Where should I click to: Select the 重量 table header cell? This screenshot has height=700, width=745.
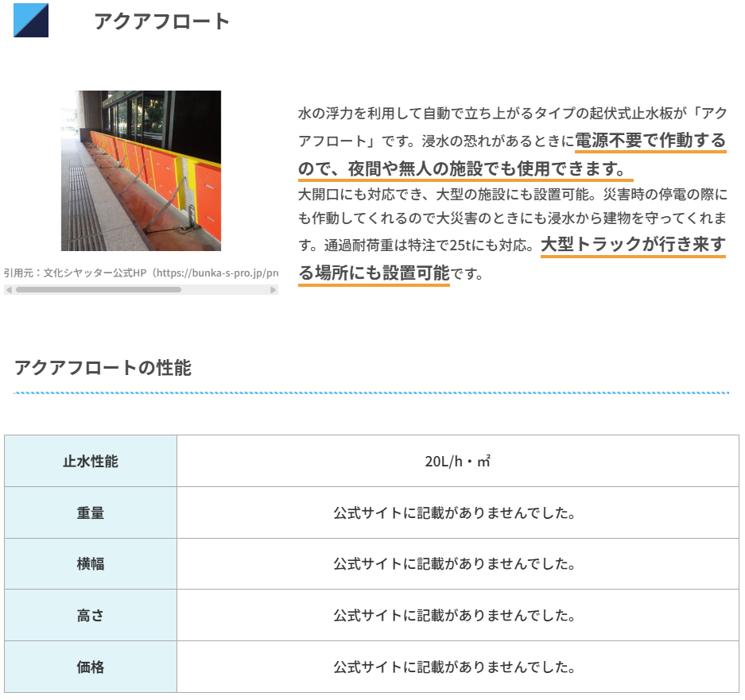click(91, 512)
